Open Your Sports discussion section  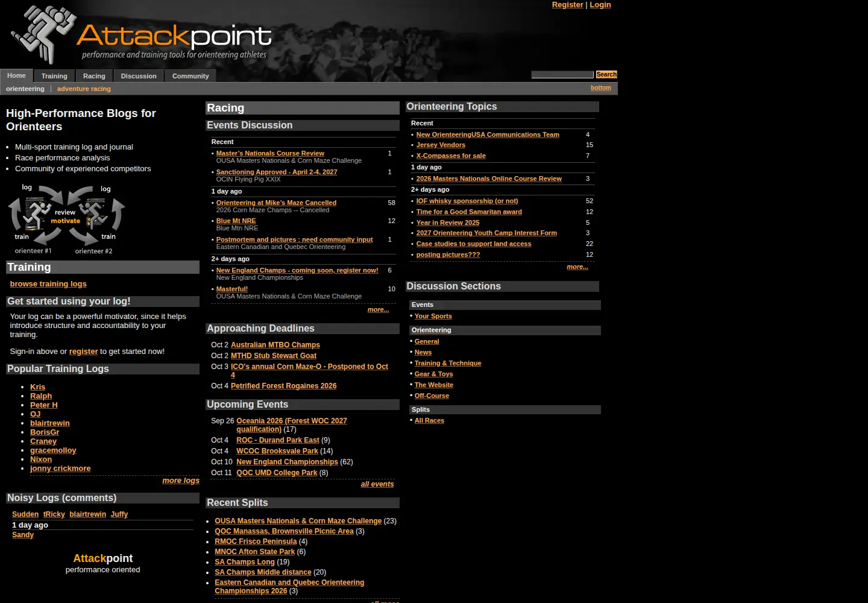click(433, 317)
